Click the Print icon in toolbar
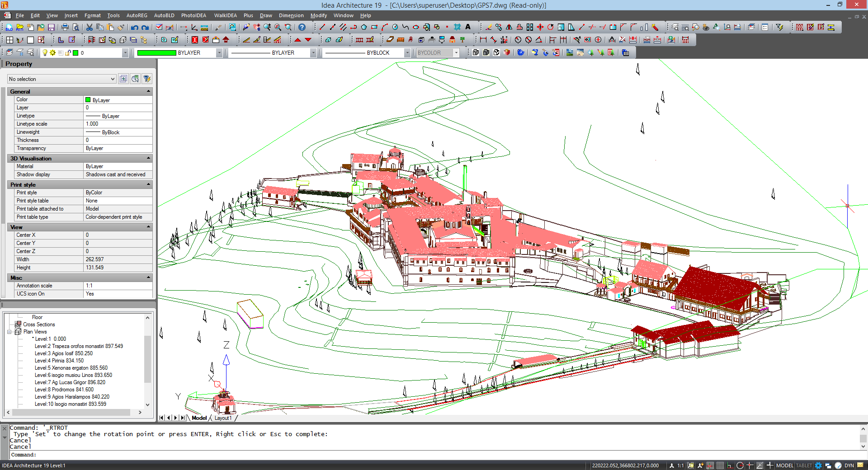Image resolution: width=868 pixels, height=470 pixels. pyautogui.click(x=65, y=28)
